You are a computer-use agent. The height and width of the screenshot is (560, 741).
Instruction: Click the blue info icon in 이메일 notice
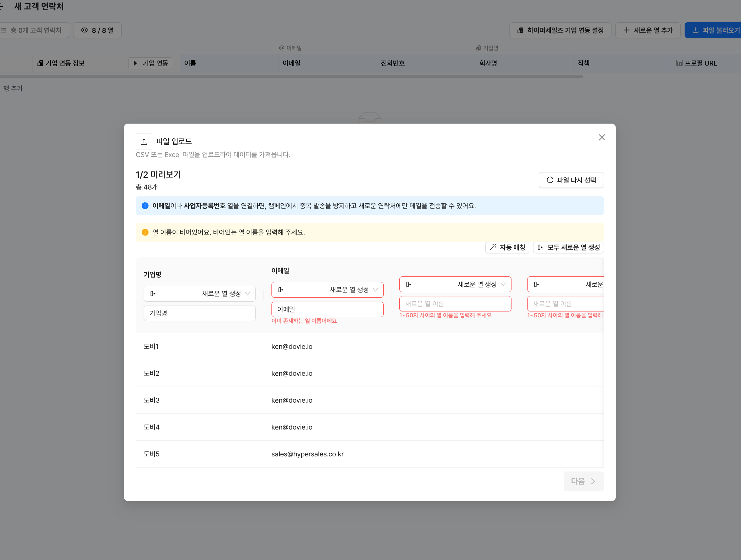click(145, 206)
